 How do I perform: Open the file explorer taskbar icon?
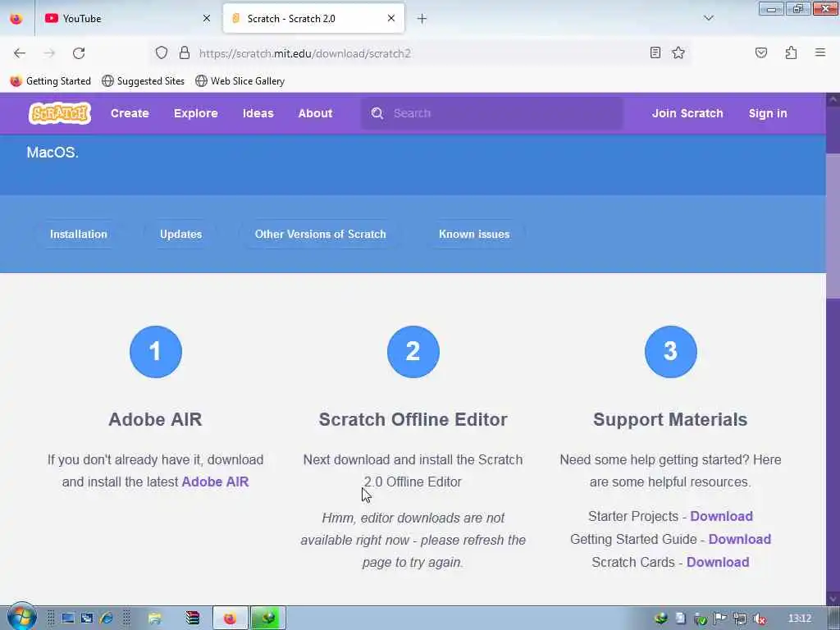[x=154, y=619]
